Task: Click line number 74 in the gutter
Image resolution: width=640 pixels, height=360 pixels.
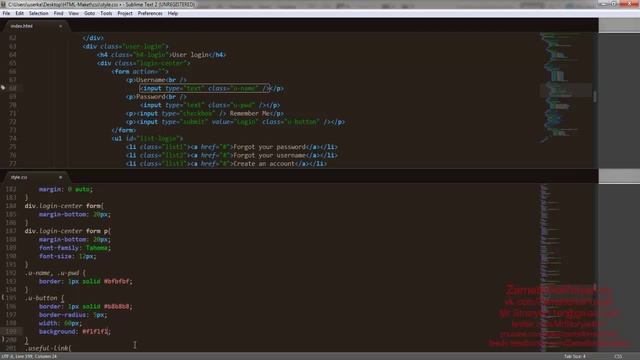Action: tap(12, 138)
